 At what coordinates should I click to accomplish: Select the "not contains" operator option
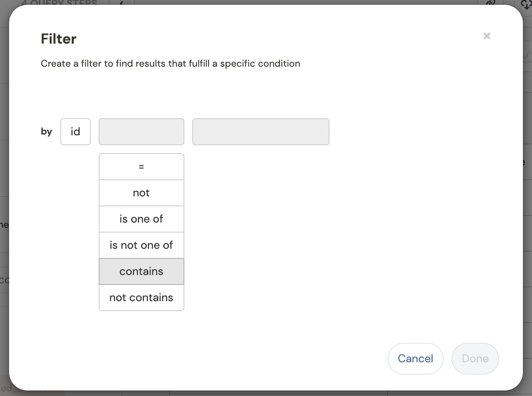141,298
